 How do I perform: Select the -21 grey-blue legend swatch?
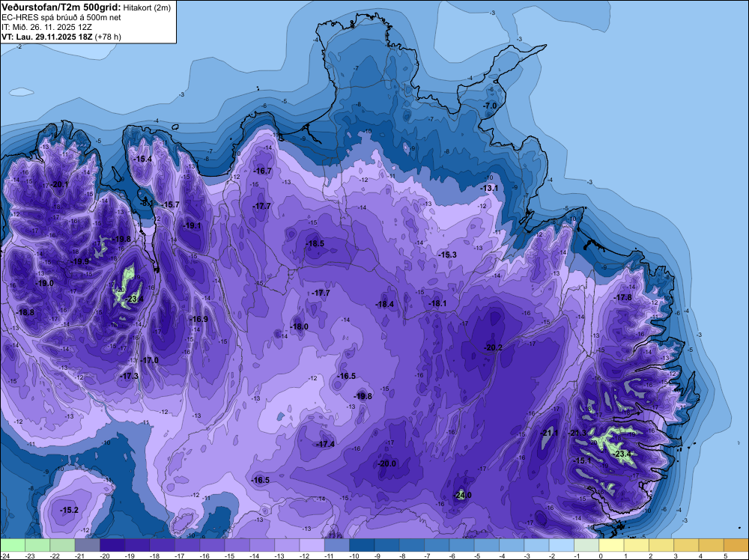[88, 545]
